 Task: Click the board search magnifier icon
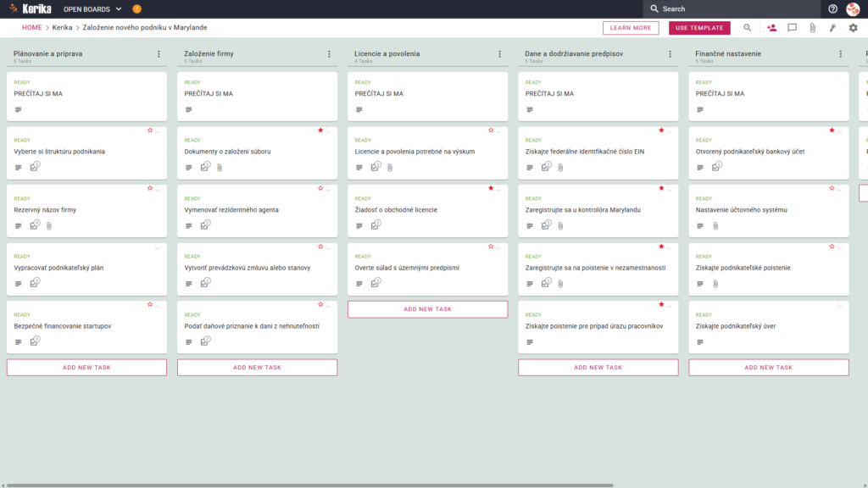coord(748,28)
